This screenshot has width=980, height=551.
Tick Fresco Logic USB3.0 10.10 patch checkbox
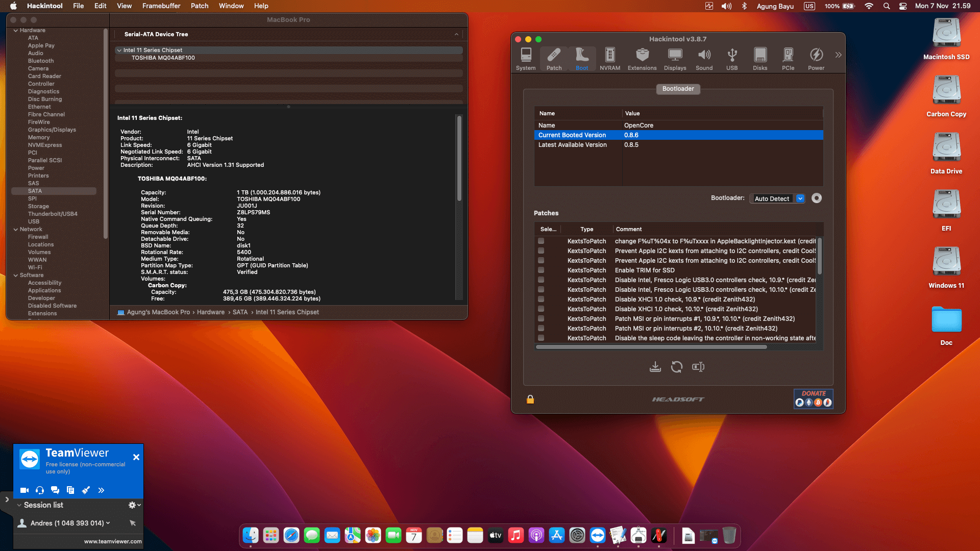(x=541, y=289)
